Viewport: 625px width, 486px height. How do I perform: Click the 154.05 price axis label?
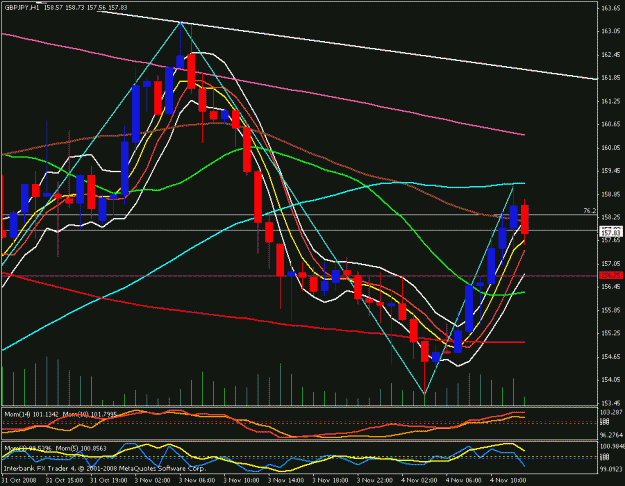point(610,380)
